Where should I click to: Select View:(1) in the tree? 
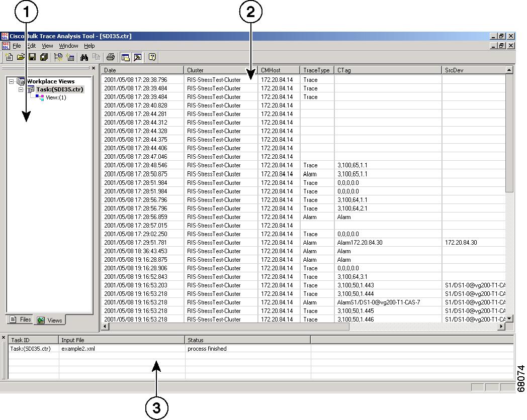coord(56,97)
